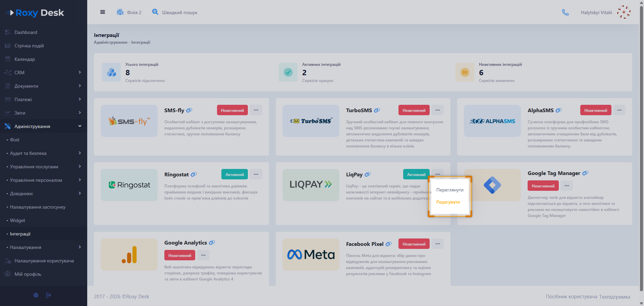Viewport: 644px width, 306px height.
Task: Click the phone call icon in header
Action: pos(566,12)
